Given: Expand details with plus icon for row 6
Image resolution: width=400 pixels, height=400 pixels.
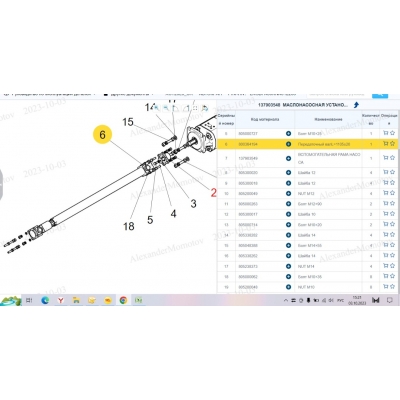Looking at the screenshot, I should 289,144.
